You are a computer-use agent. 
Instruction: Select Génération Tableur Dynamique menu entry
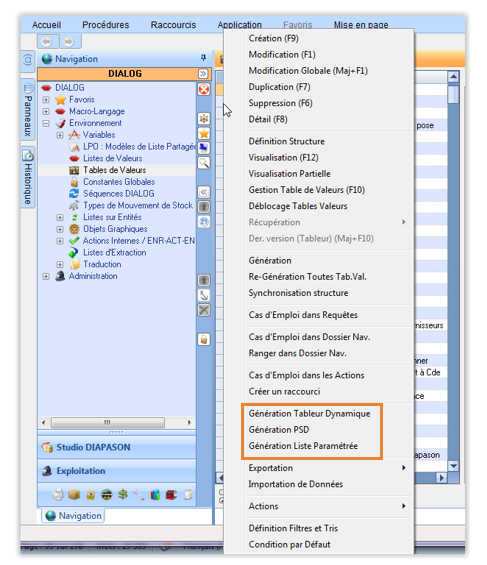pyautogui.click(x=309, y=414)
